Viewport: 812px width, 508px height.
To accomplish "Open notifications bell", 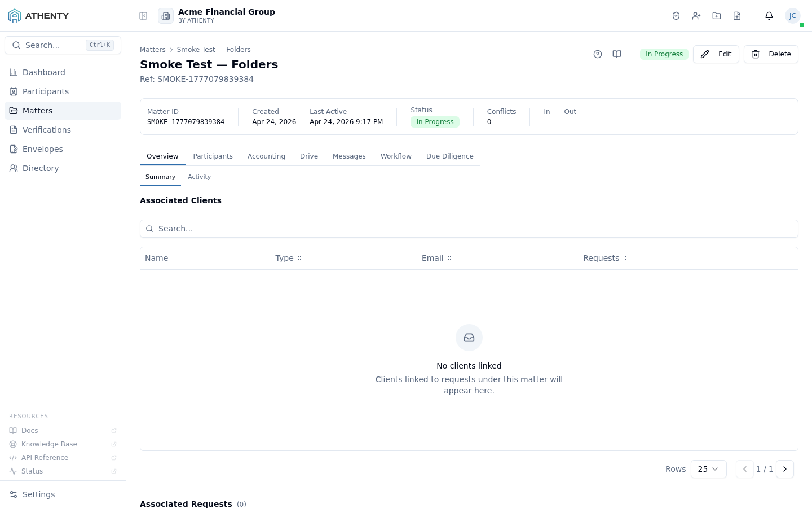I will click(769, 16).
